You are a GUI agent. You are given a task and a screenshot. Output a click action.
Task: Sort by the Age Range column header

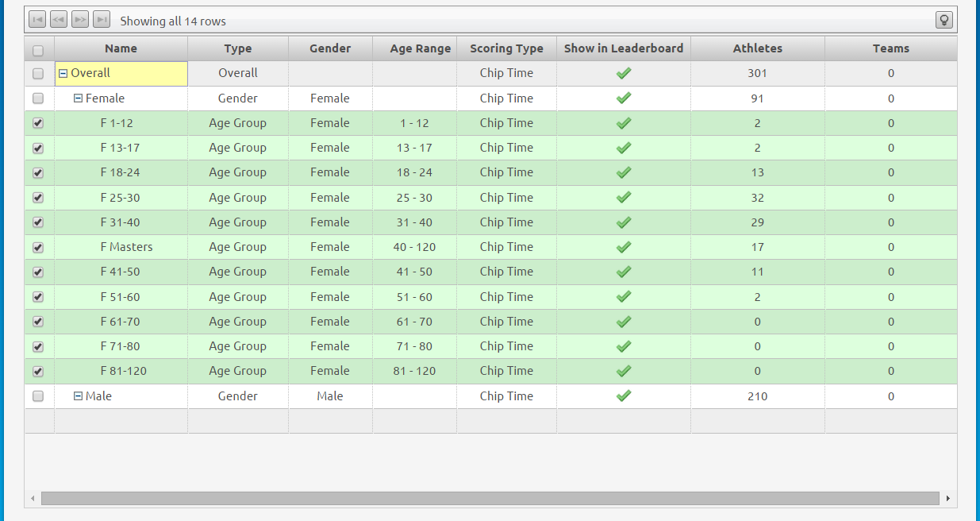tap(420, 48)
